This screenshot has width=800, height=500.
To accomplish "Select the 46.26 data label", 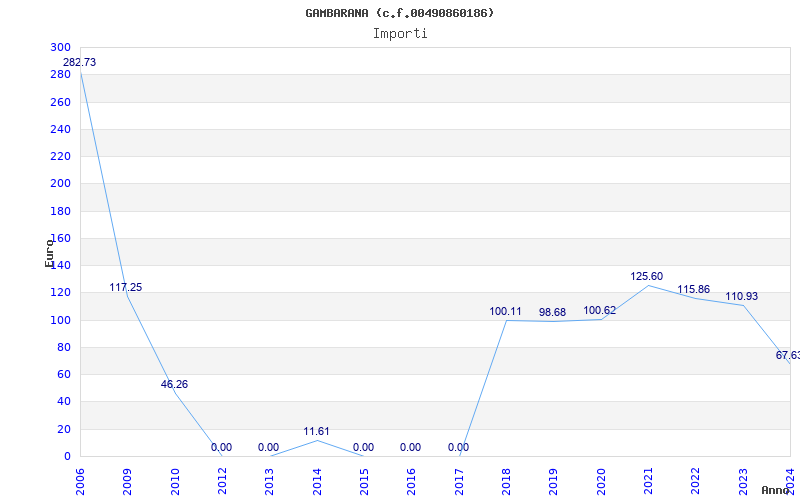I will [x=174, y=384].
